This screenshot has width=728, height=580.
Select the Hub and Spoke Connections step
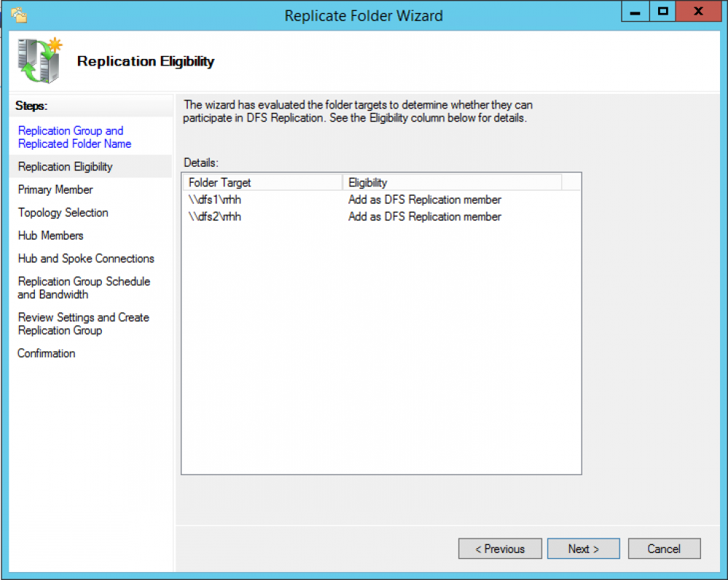(x=85, y=258)
